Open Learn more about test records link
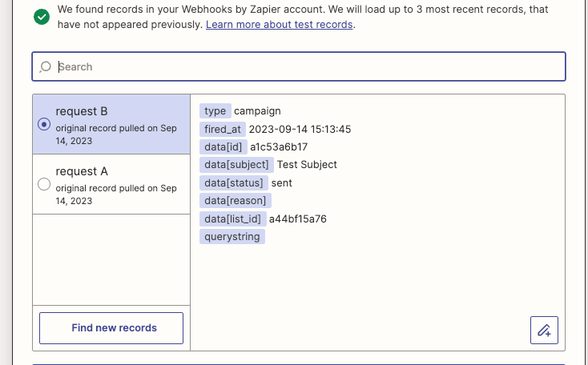Viewport: 588px width, 365px height. 280,24
